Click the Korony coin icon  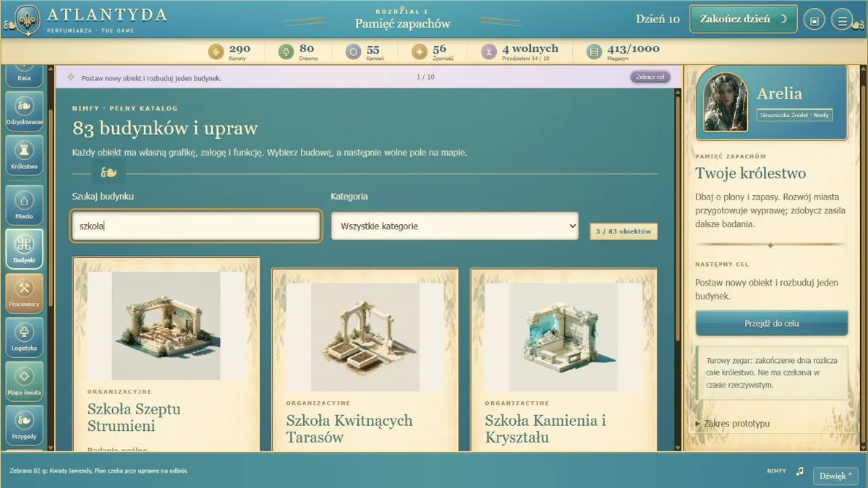pyautogui.click(x=216, y=51)
